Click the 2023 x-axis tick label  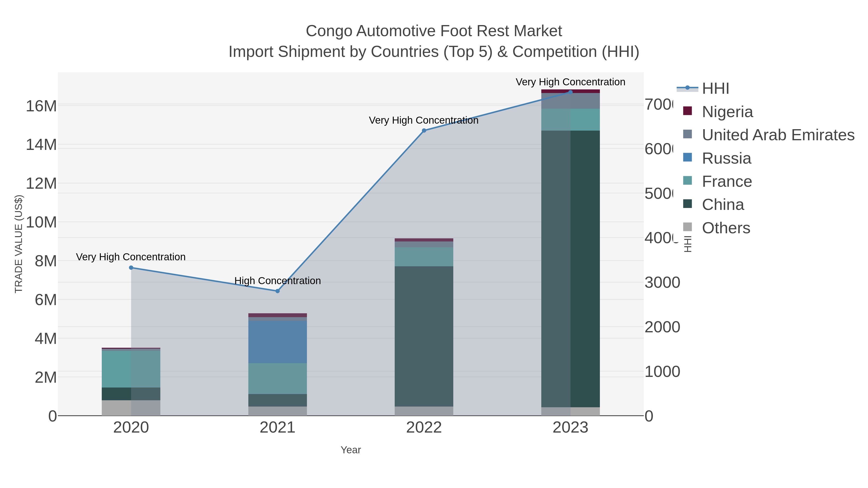pyautogui.click(x=570, y=428)
